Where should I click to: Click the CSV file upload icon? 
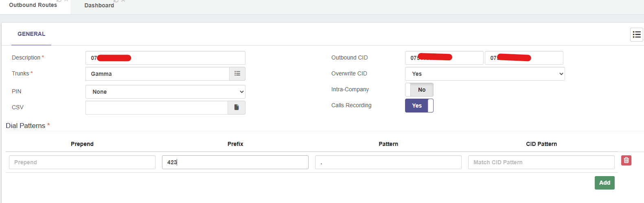[237, 108]
